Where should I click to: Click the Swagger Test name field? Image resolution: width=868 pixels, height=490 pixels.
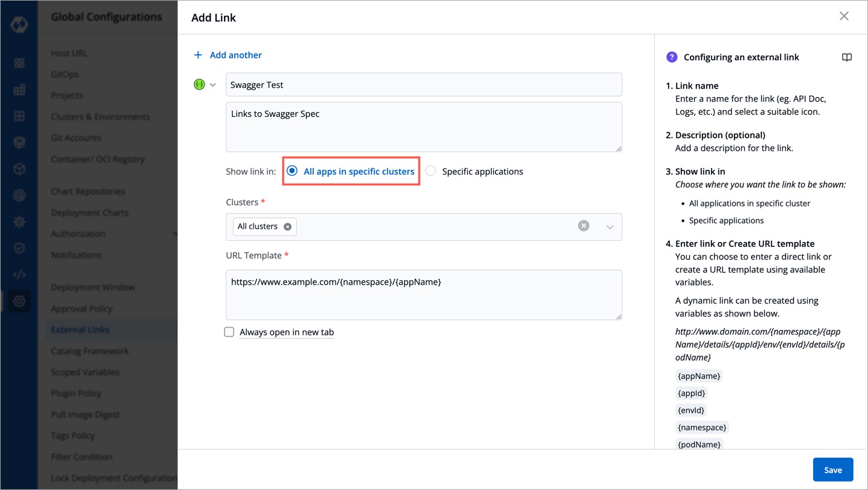click(x=423, y=85)
